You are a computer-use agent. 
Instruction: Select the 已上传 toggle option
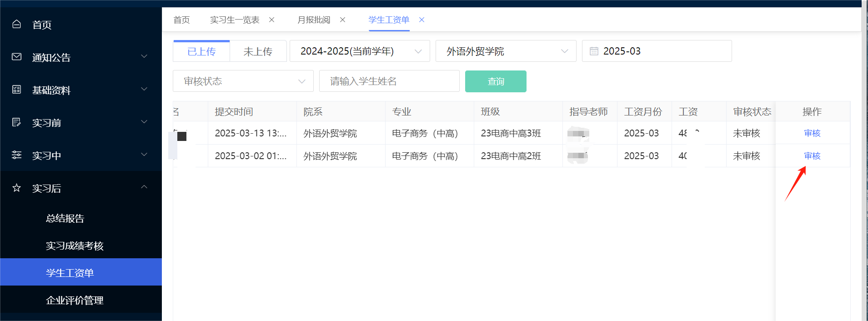201,51
